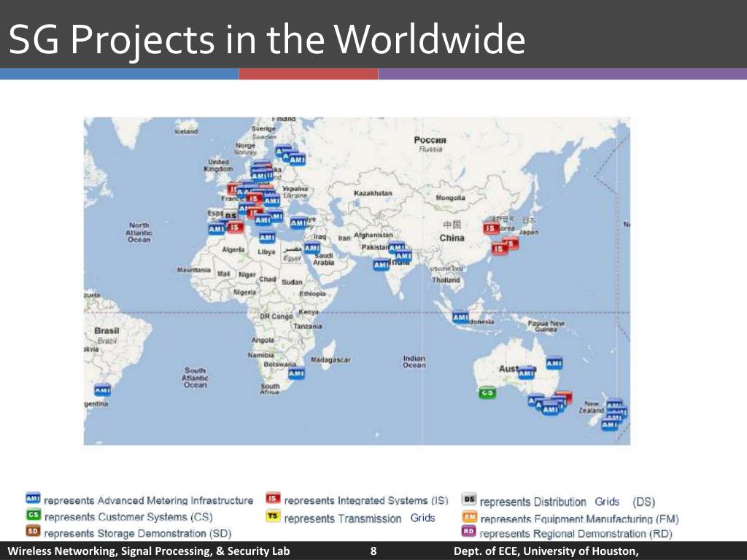
Task: Click the green CS legend icon
Action: click(x=33, y=515)
